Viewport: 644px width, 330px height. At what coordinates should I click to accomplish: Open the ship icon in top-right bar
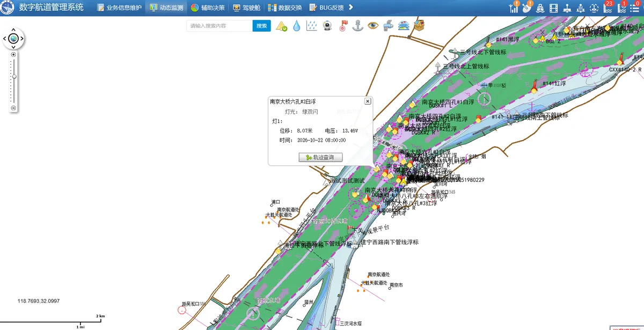(540, 8)
